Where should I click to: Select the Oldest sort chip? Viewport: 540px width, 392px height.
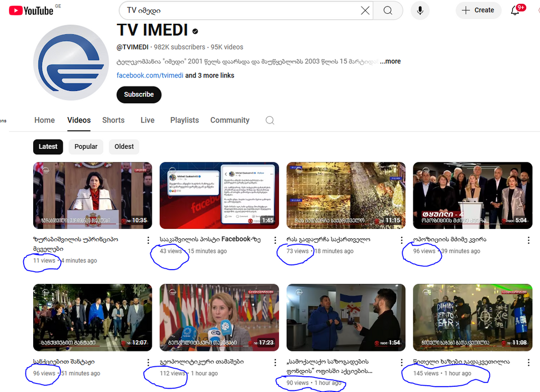124,147
